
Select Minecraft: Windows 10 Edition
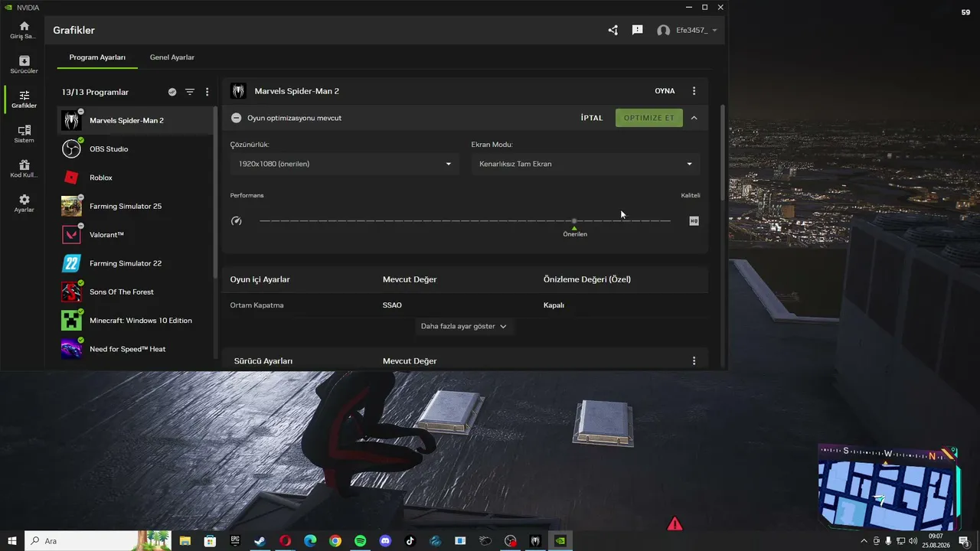point(136,320)
